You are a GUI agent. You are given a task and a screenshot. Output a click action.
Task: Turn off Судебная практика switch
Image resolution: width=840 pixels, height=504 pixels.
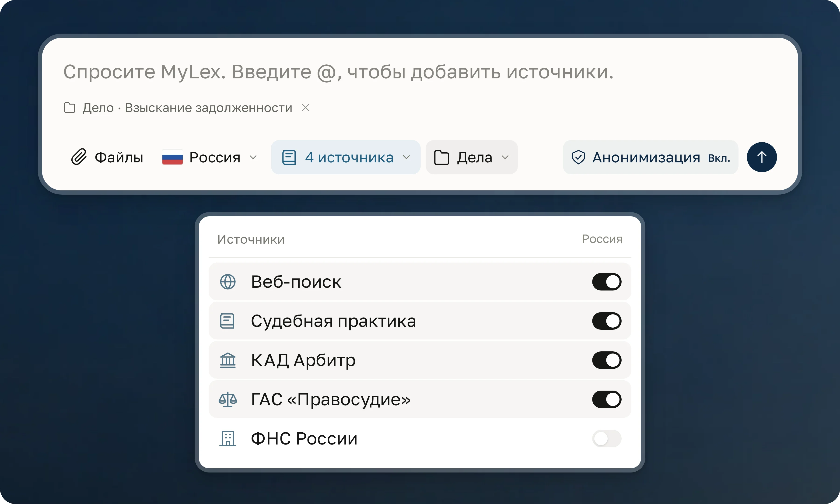point(607,321)
